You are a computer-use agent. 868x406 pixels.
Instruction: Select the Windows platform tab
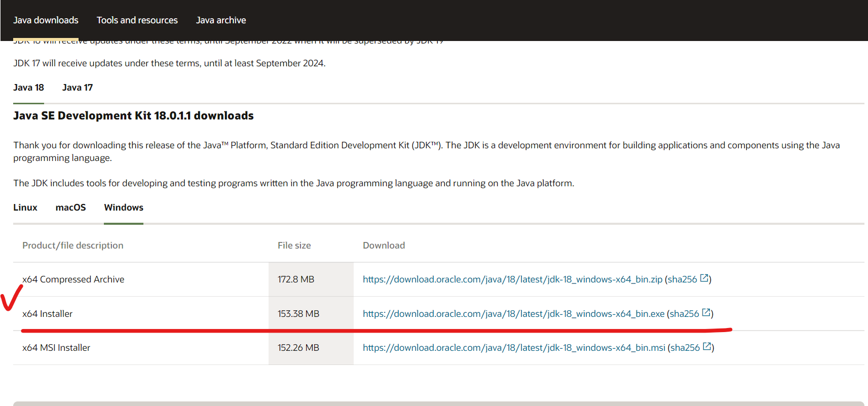[124, 208]
